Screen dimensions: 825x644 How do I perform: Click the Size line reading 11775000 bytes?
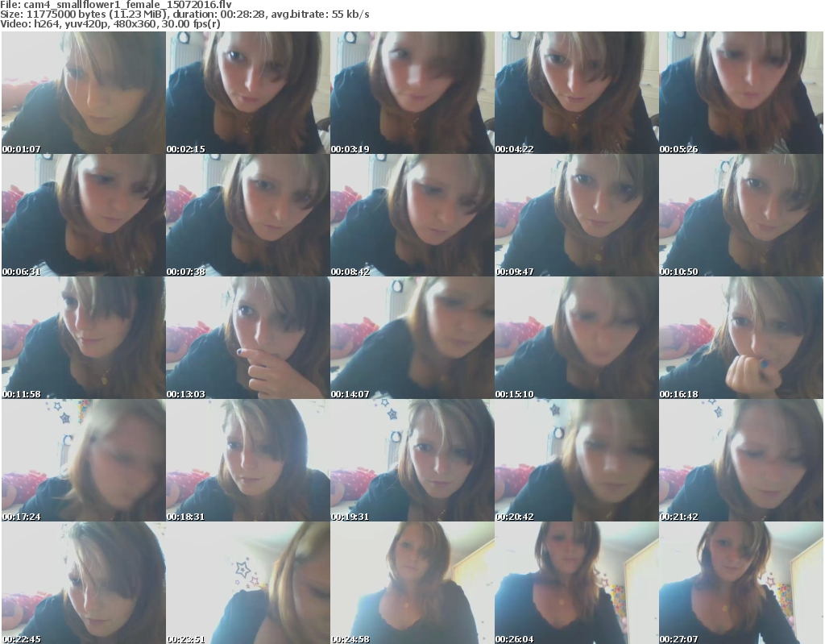pyautogui.click(x=184, y=15)
